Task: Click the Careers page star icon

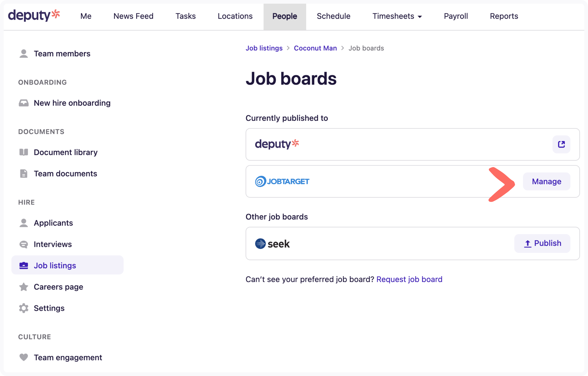Action: pos(24,287)
